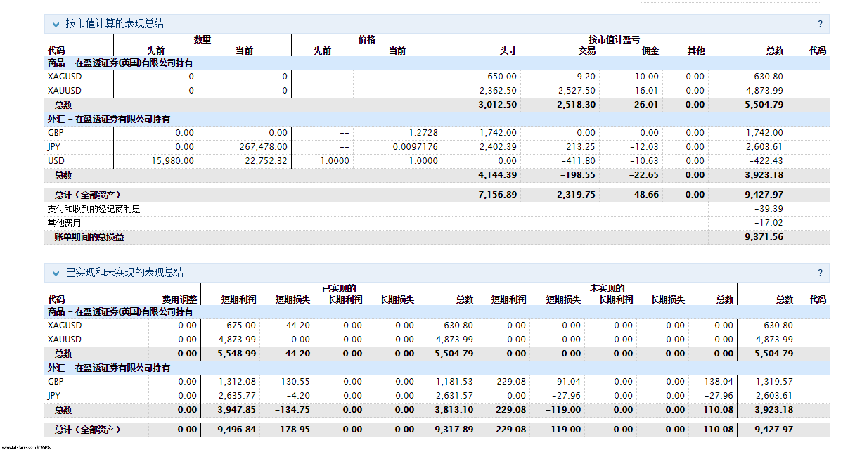Click forex subtotal 3,923.18 in mark-to-market table

(x=764, y=175)
